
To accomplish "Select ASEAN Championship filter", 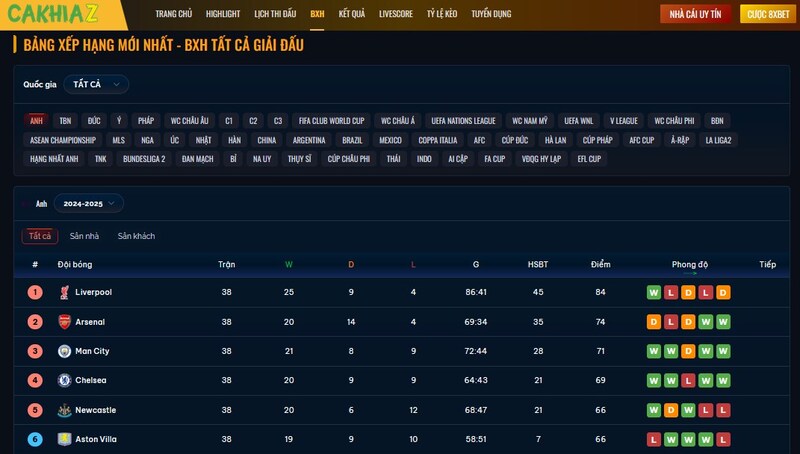I will pos(63,140).
